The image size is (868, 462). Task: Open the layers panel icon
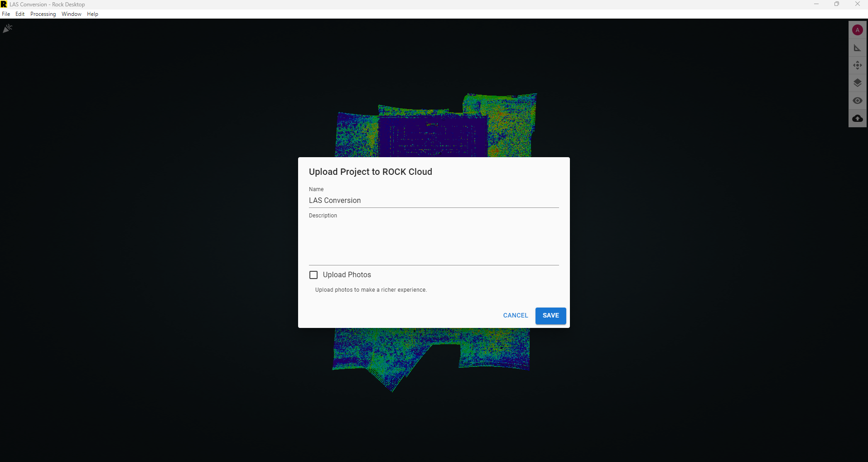[x=857, y=82]
